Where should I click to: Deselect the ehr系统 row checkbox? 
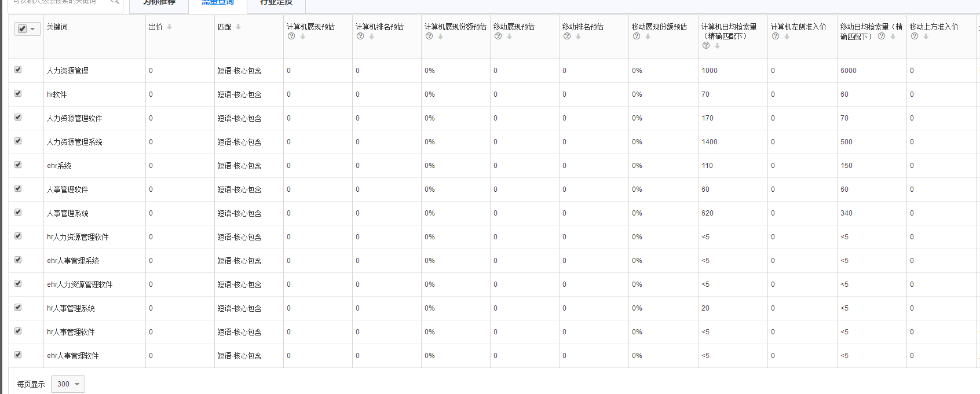pyautogui.click(x=18, y=165)
